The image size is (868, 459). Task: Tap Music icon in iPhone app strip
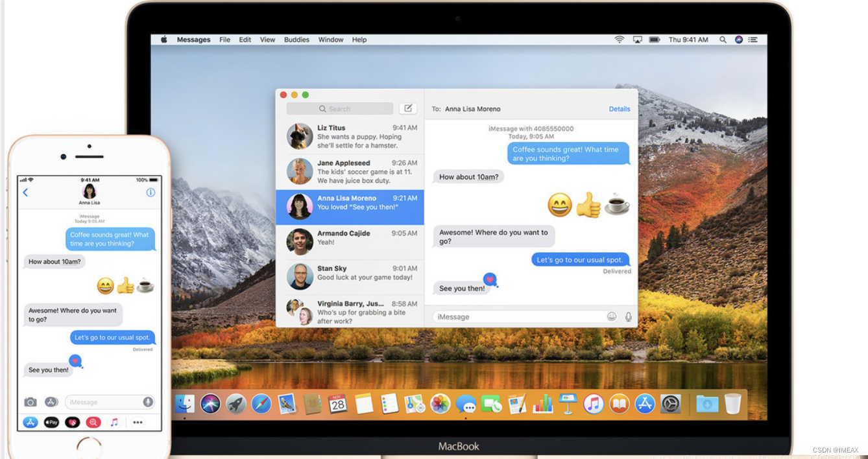pos(114,422)
